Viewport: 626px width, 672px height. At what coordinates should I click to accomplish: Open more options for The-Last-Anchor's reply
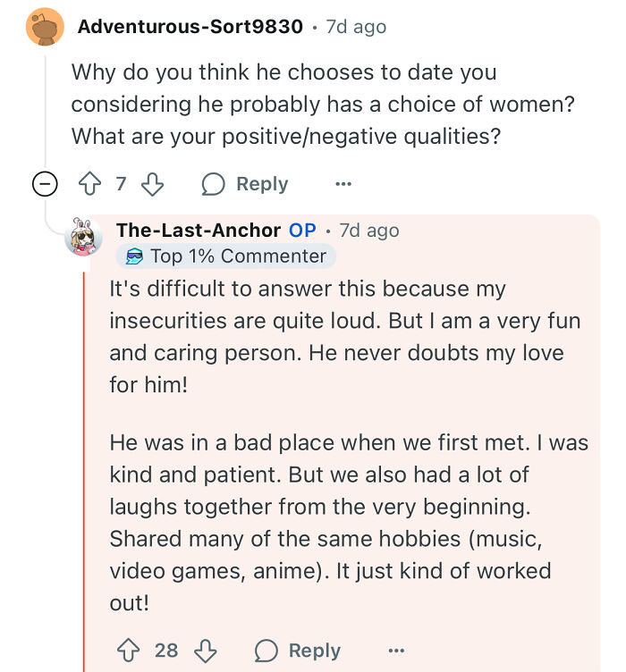396,651
